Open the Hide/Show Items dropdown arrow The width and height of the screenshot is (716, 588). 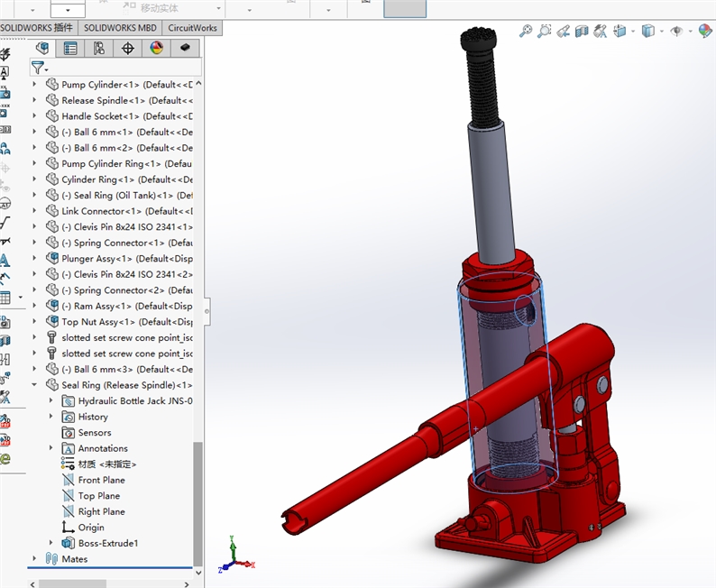coord(690,32)
